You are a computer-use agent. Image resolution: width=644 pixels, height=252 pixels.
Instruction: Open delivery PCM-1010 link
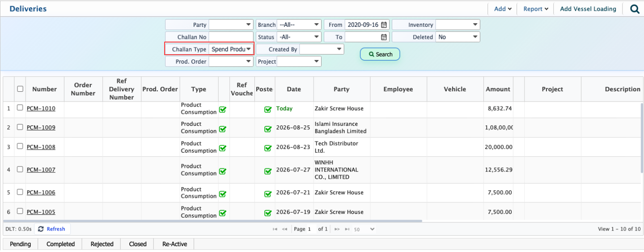(41, 108)
